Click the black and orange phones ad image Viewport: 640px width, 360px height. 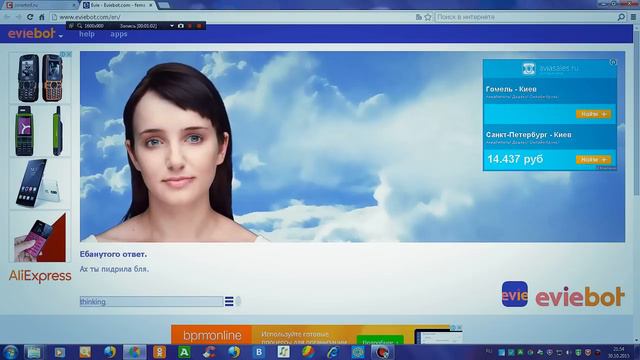click(40, 78)
